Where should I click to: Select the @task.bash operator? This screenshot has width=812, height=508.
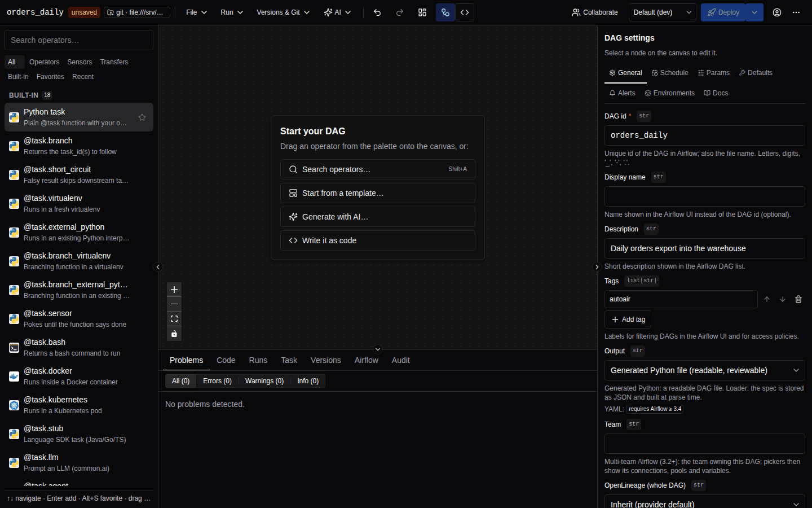pyautogui.click(x=79, y=348)
